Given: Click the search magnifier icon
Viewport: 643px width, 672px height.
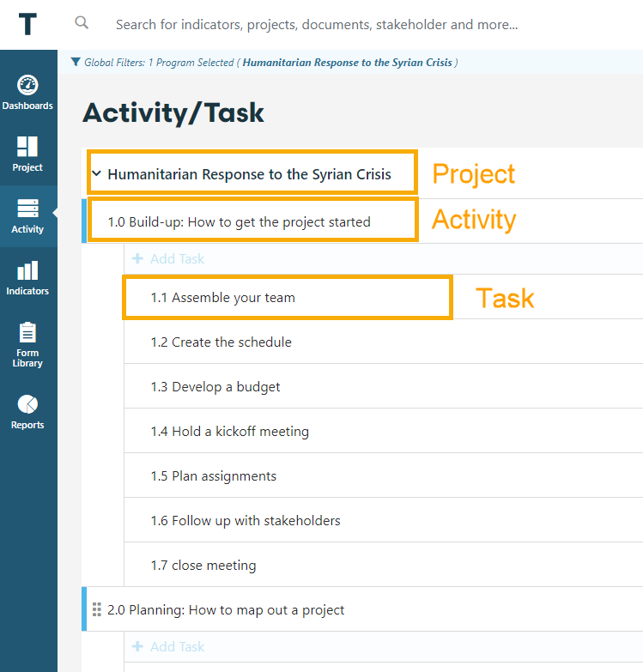Looking at the screenshot, I should point(82,23).
